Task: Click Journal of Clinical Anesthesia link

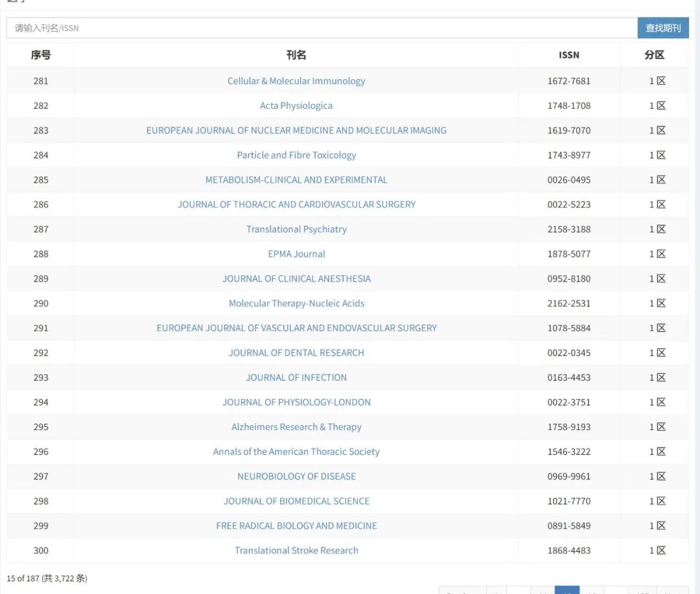Action: tap(296, 279)
